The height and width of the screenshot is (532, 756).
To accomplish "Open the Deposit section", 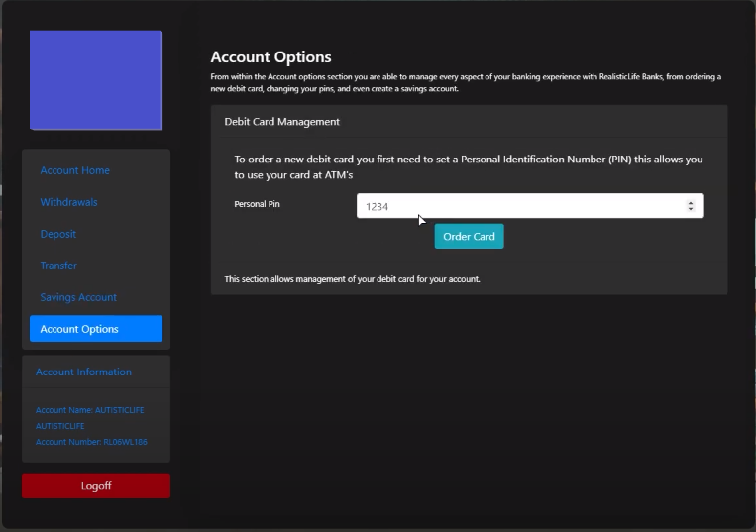I will pos(57,234).
